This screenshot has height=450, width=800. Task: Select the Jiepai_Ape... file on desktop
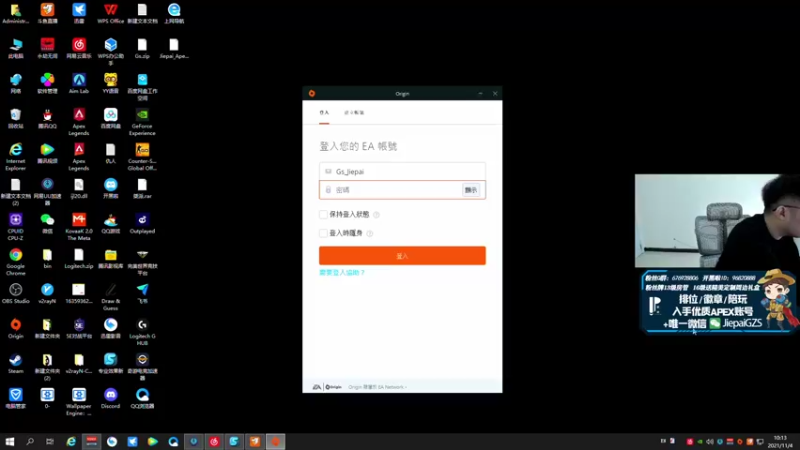174,49
